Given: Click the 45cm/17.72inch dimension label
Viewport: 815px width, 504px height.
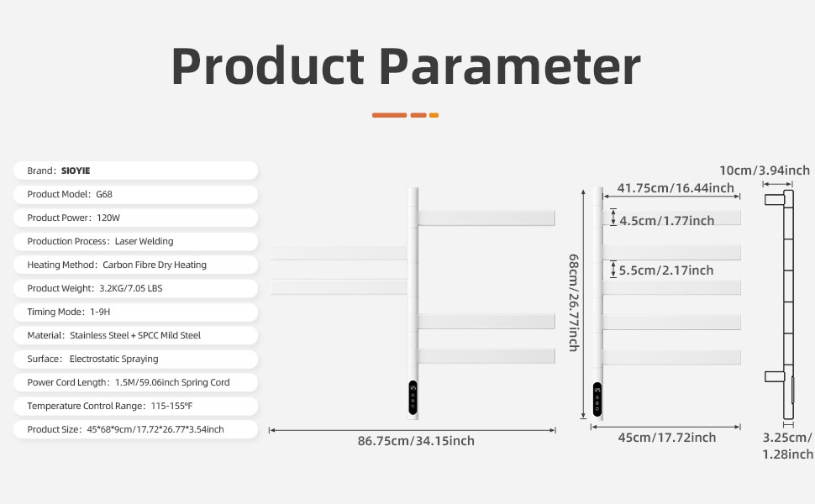Looking at the screenshot, I should (667, 438).
